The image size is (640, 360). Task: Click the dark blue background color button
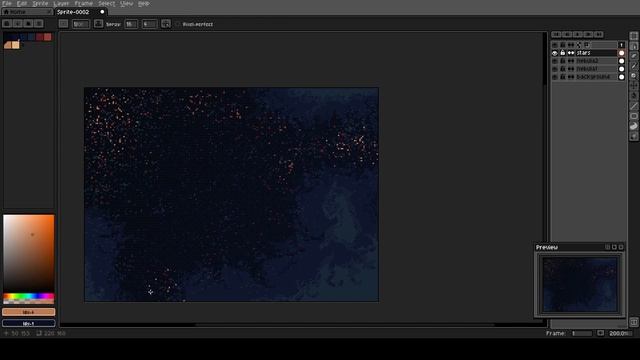(29, 323)
